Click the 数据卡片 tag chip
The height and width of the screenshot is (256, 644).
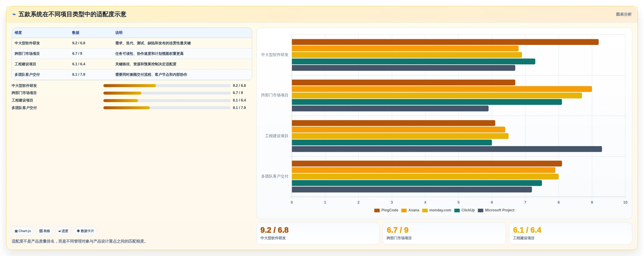[x=85, y=231]
